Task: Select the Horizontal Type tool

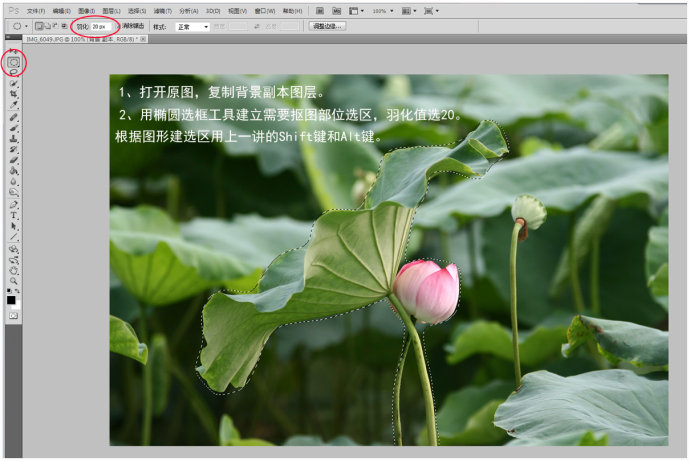Action: [14, 214]
